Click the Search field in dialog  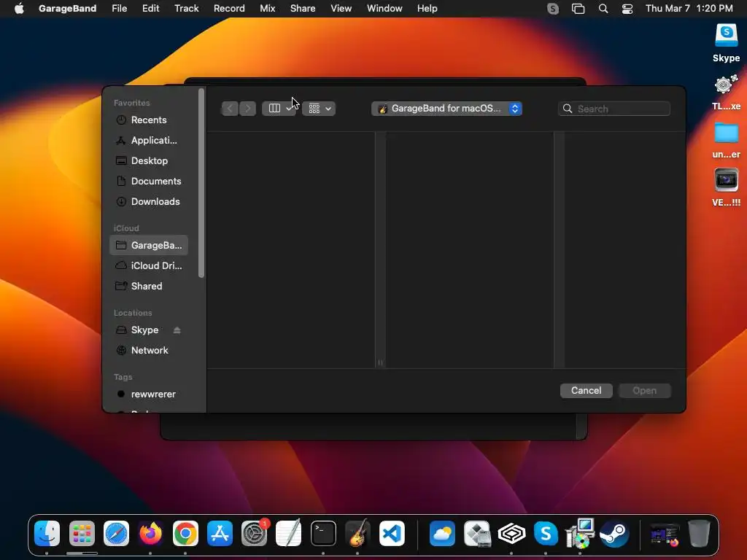tap(614, 109)
